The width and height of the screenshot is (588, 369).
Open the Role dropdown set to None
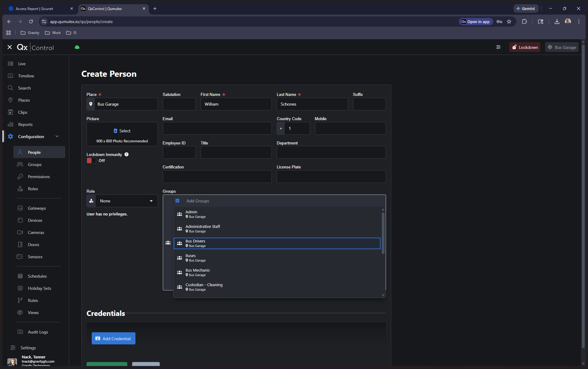tap(126, 201)
